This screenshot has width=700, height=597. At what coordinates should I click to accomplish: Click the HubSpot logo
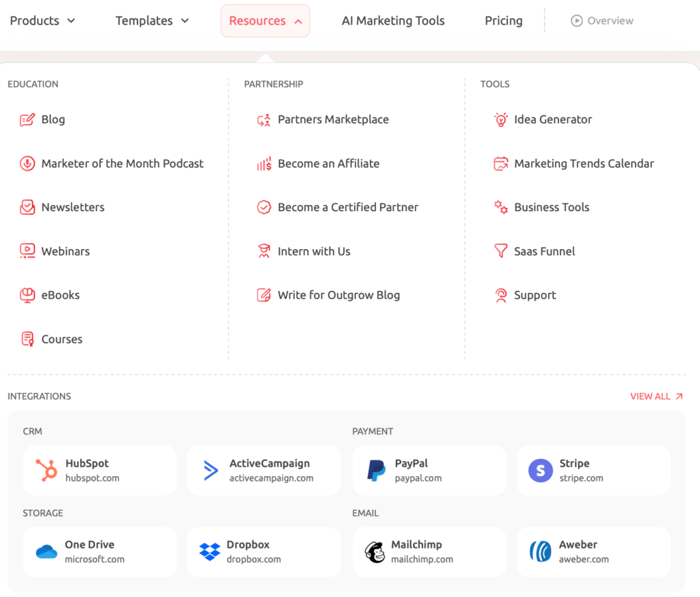click(46, 470)
